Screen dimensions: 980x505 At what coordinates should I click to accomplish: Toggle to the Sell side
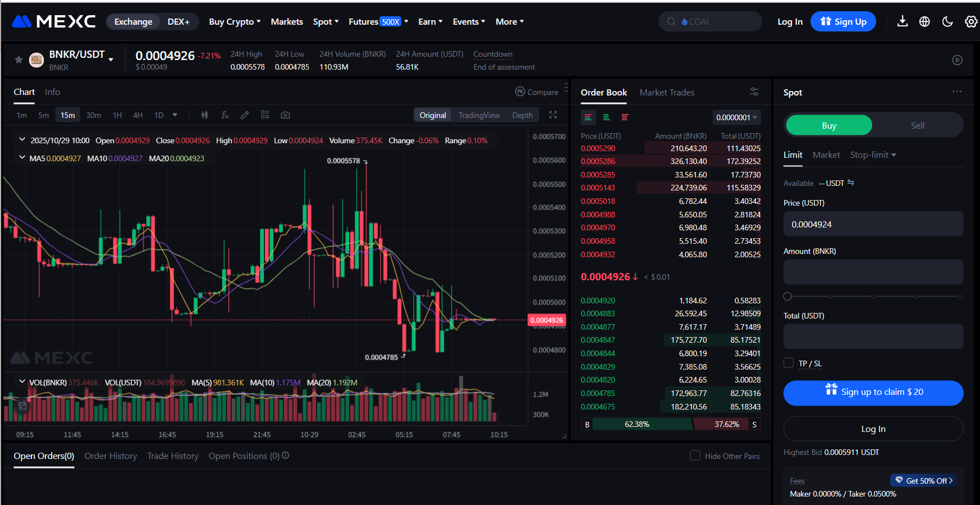click(917, 125)
